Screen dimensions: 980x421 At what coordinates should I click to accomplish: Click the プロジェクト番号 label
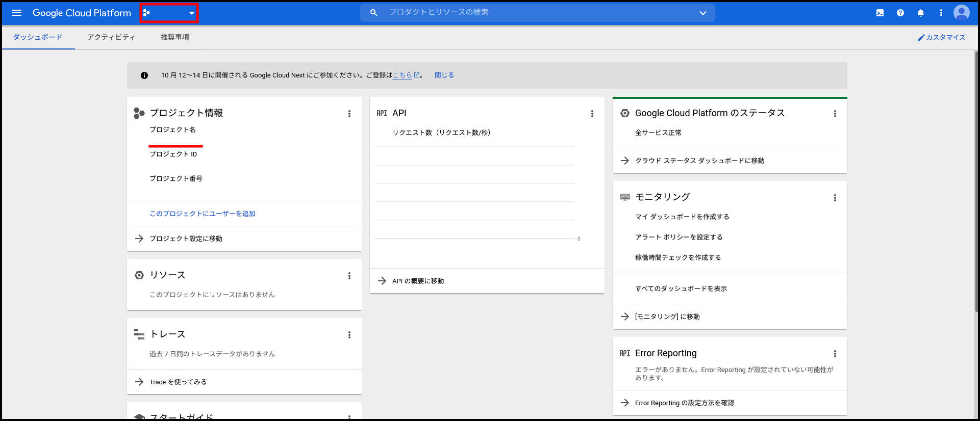(x=176, y=178)
